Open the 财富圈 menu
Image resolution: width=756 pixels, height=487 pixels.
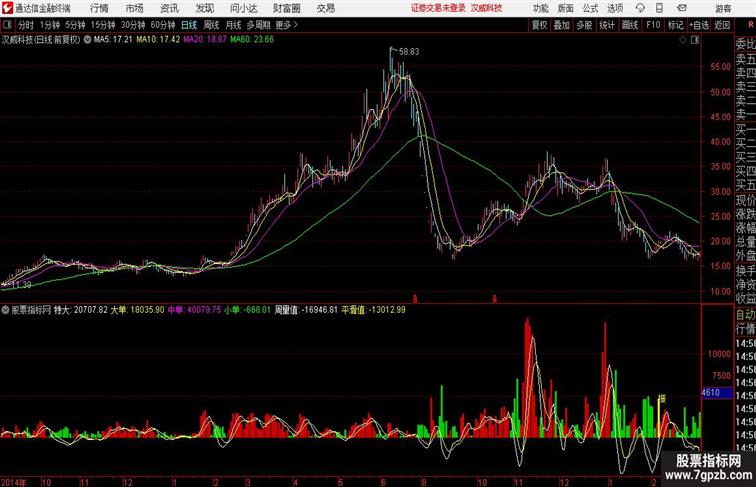(x=286, y=8)
